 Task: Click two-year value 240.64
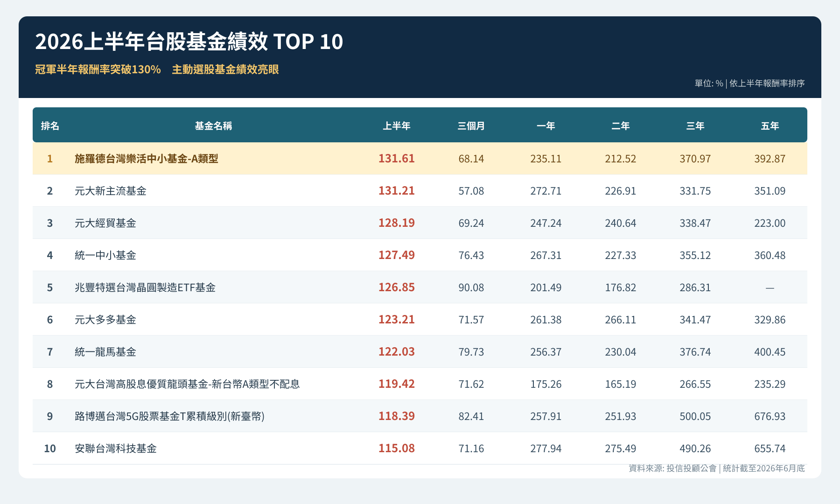[621, 223]
